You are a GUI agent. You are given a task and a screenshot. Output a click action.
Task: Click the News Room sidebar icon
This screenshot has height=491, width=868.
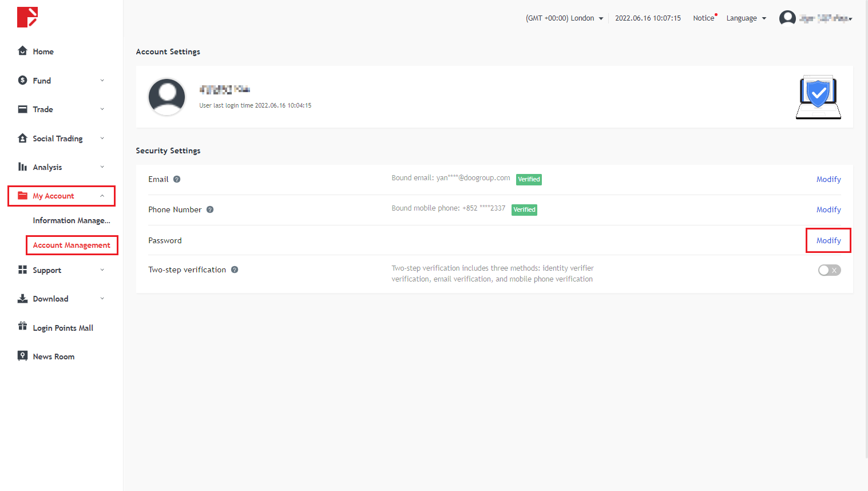click(x=22, y=356)
